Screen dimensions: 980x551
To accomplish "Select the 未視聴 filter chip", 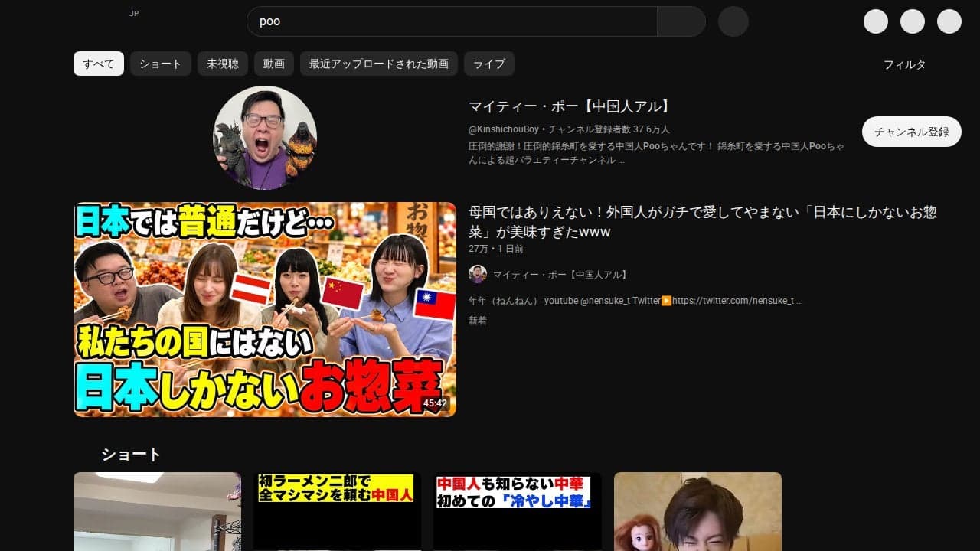I will tap(223, 64).
